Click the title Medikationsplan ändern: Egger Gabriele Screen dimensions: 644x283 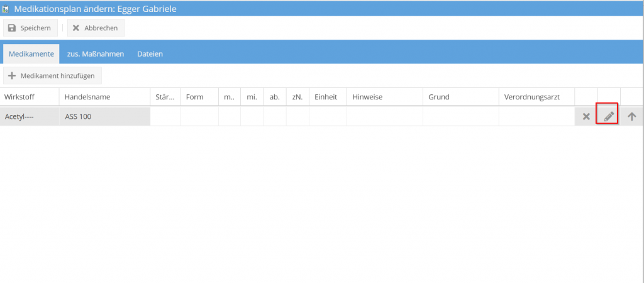(x=96, y=9)
